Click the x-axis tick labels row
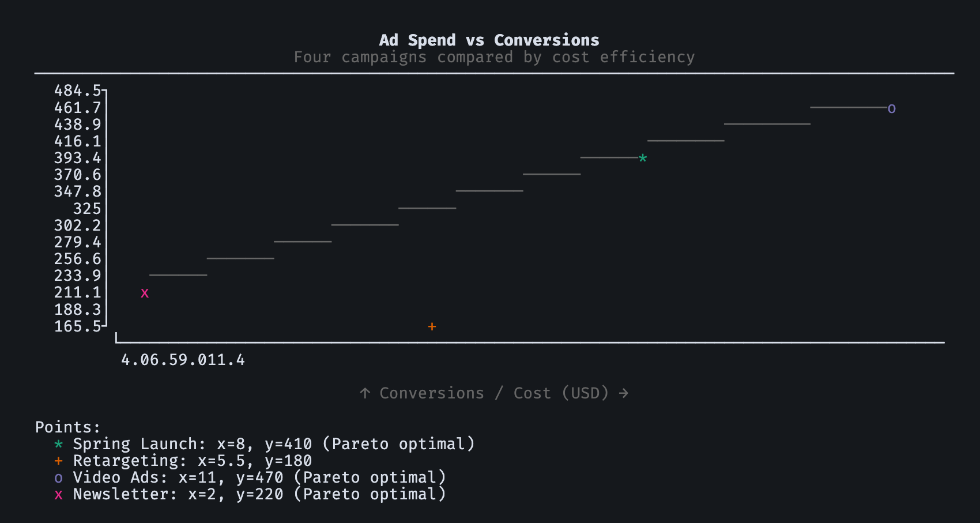Viewport: 980px width, 523px height. click(x=183, y=360)
